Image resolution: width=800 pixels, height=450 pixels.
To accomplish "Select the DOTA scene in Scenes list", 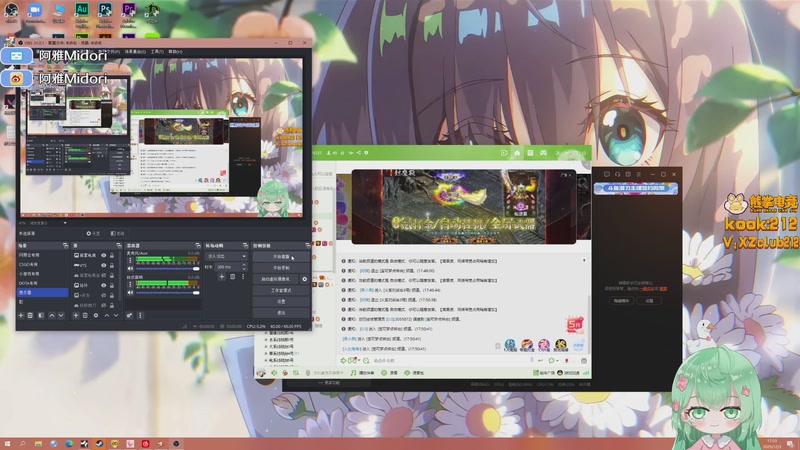I will coord(42,283).
